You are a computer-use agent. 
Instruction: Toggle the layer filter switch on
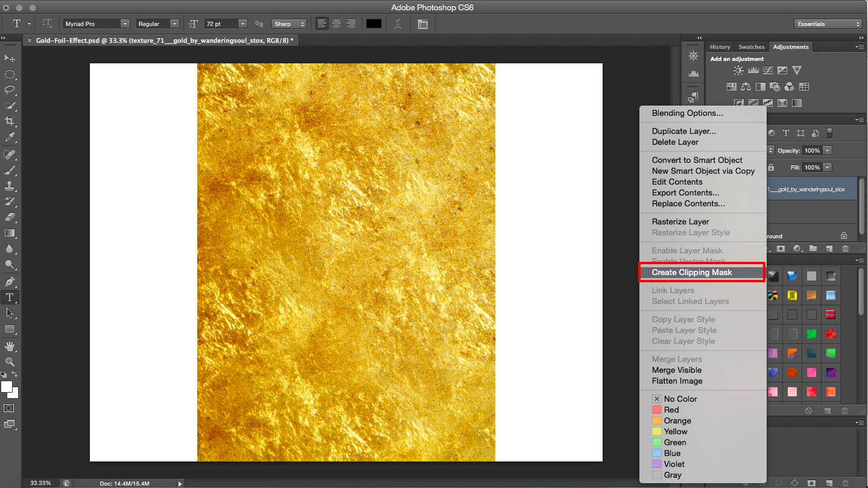point(829,133)
